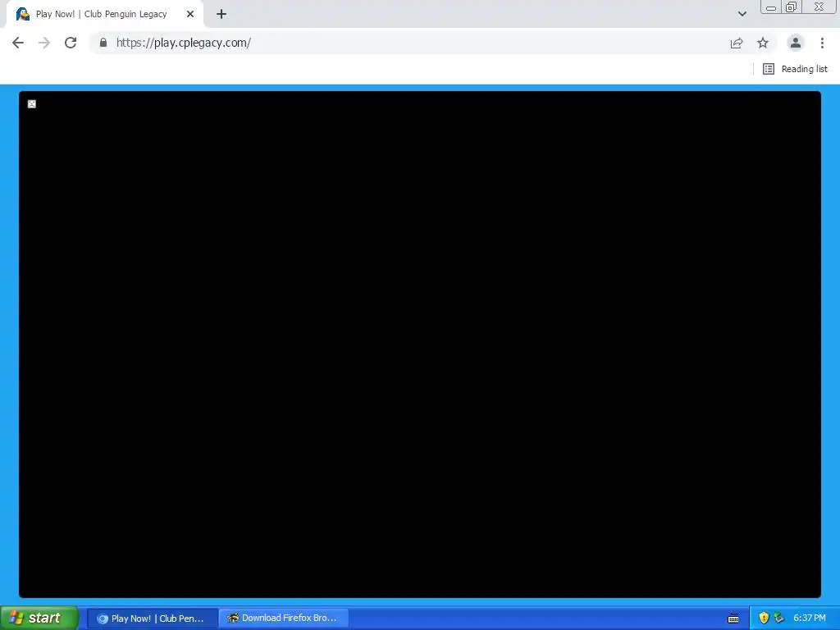Switch to Download Firefox Bro... taskbar item
The height and width of the screenshot is (630, 840).
[283, 619]
